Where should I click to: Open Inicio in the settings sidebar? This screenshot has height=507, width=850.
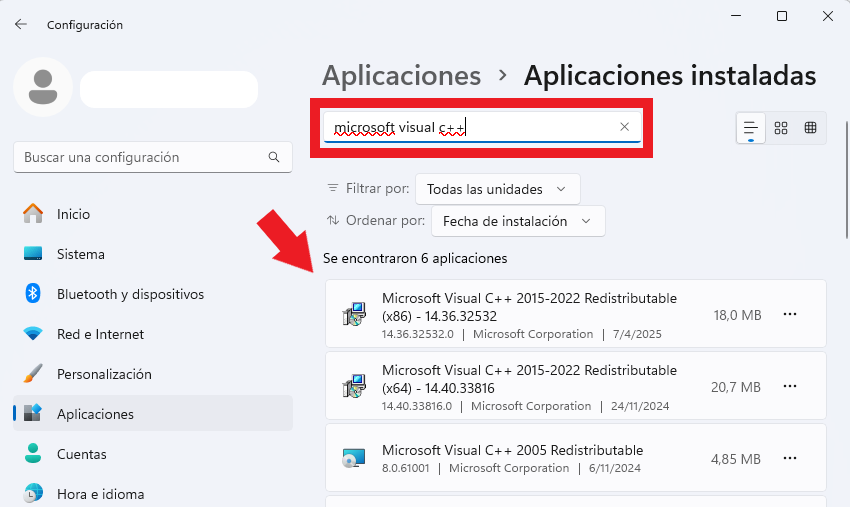153,214
